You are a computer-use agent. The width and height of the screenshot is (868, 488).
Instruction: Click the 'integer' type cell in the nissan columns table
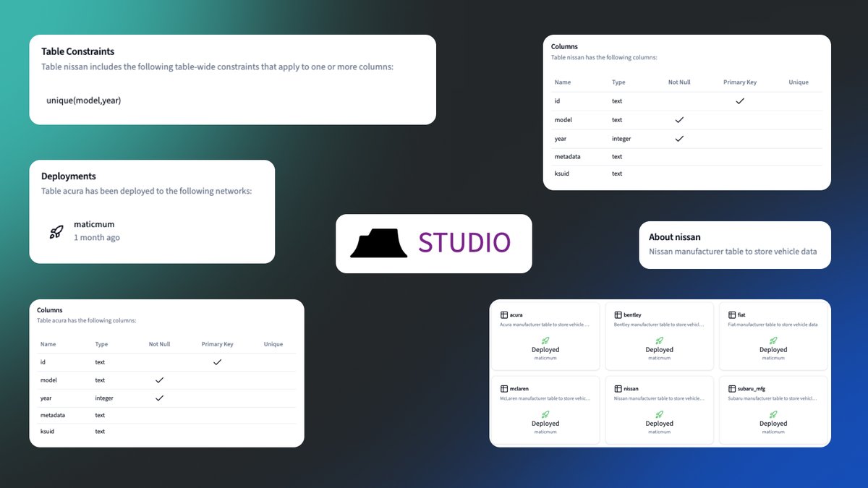(x=621, y=139)
